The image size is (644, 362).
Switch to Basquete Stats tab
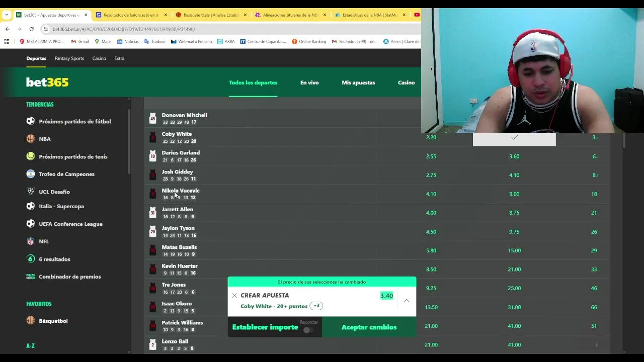click(x=210, y=15)
